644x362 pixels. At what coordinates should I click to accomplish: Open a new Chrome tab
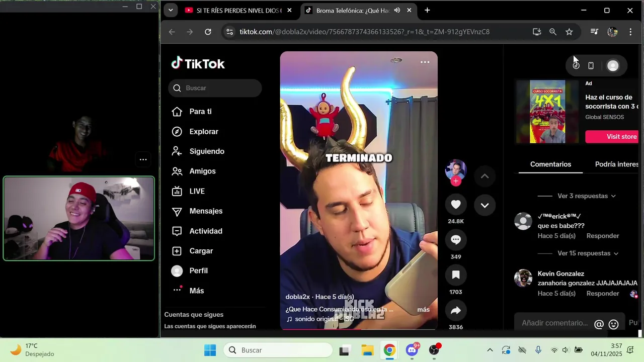coord(427,11)
